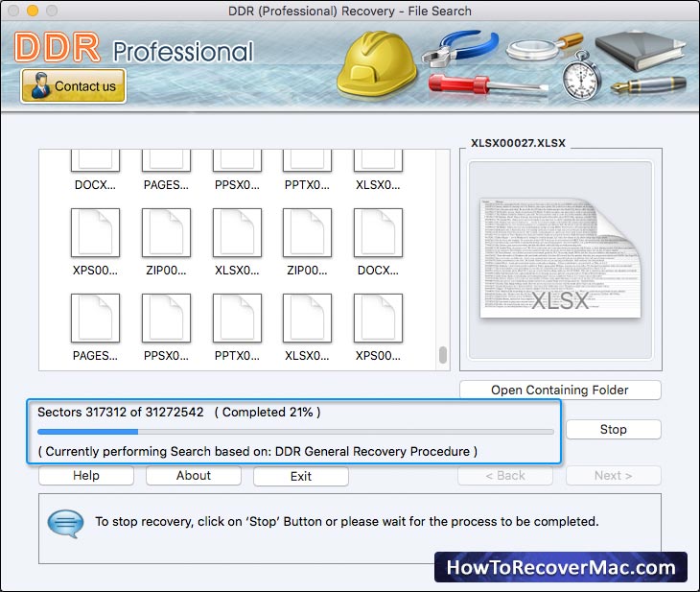Open the About dialog

(x=194, y=475)
